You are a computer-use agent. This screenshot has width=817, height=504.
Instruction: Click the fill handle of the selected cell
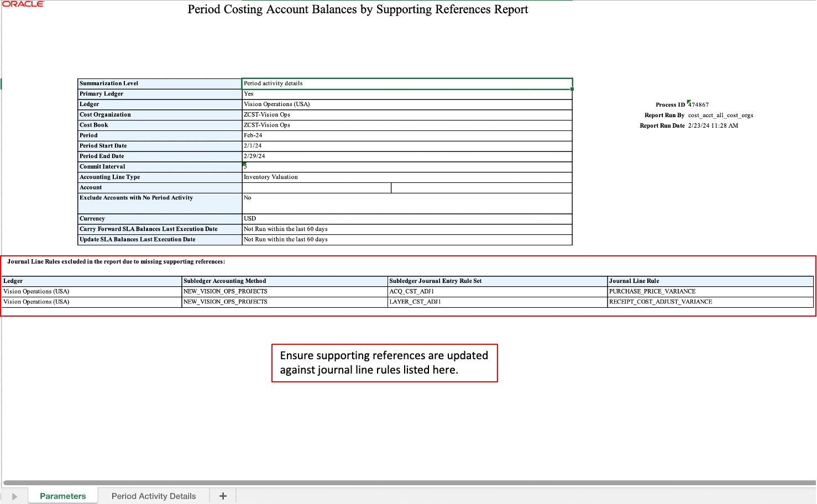click(572, 88)
